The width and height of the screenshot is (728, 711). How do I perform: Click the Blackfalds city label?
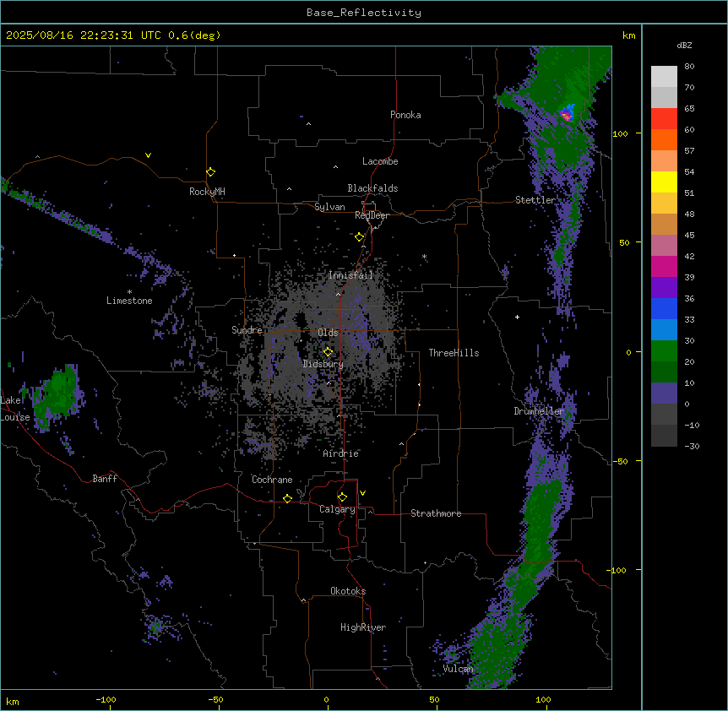(x=372, y=188)
